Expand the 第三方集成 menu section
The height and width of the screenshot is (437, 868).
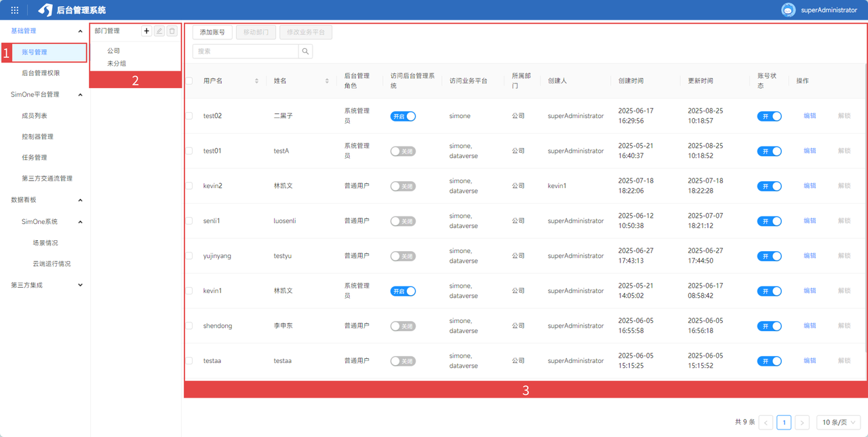point(80,285)
